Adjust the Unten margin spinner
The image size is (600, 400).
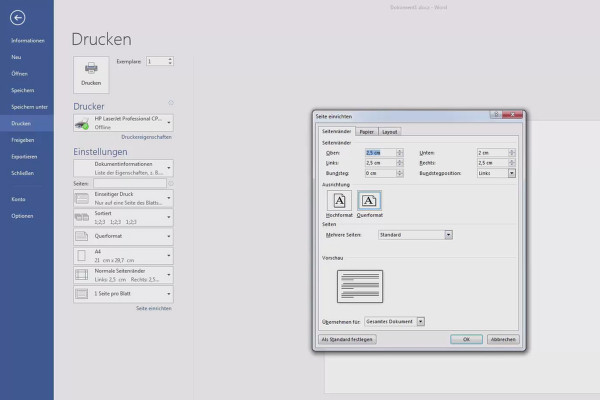coord(512,152)
